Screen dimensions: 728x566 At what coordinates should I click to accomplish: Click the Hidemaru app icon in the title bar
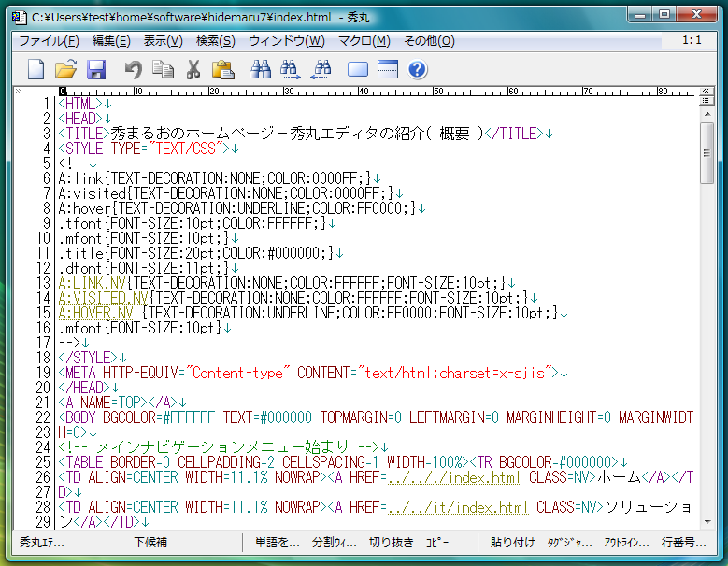tap(19, 18)
